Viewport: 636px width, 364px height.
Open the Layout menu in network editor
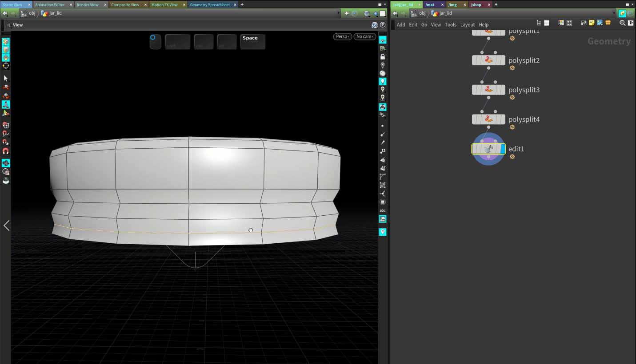[x=467, y=25]
